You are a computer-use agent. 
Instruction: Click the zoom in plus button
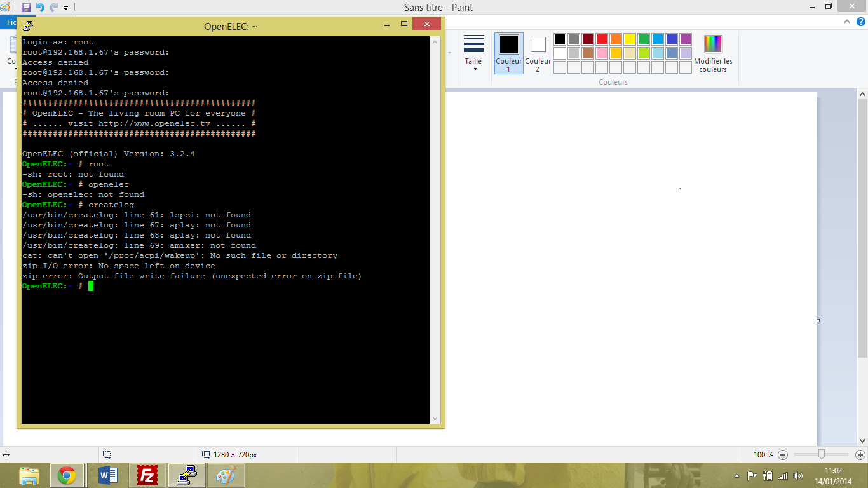(860, 455)
